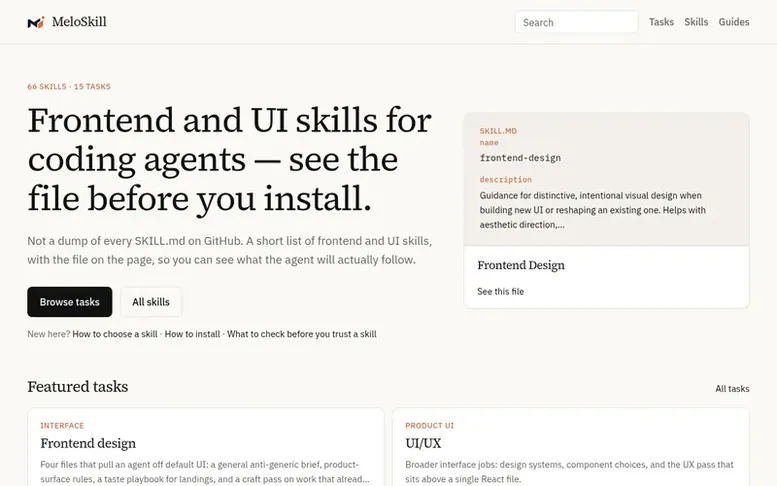
Task: Open the Guides navigation item
Action: click(734, 22)
